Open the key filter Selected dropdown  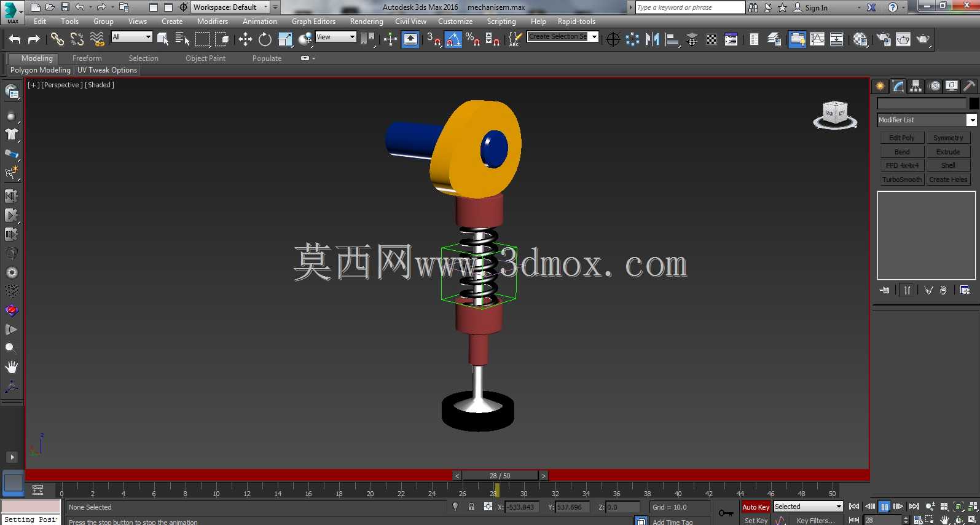pos(808,507)
